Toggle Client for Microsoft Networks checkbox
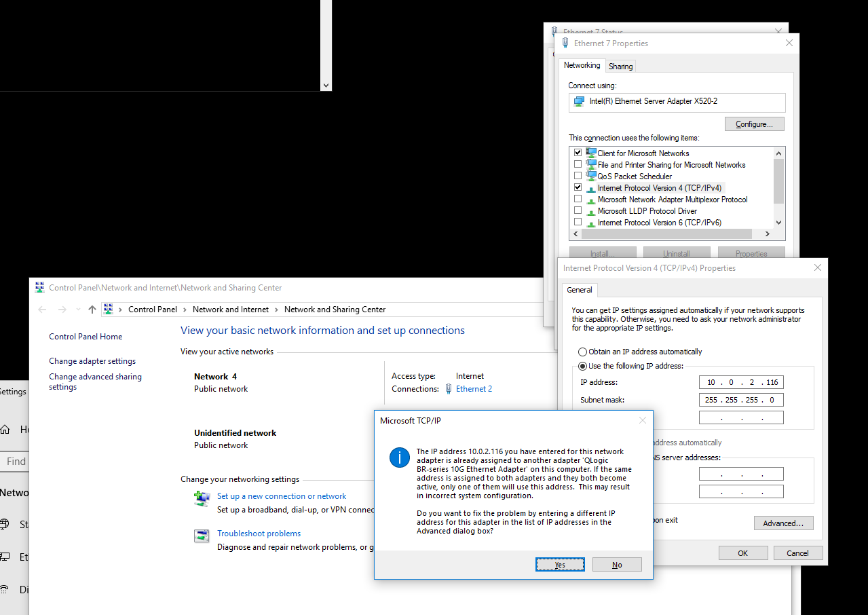The width and height of the screenshot is (868, 615). point(578,153)
